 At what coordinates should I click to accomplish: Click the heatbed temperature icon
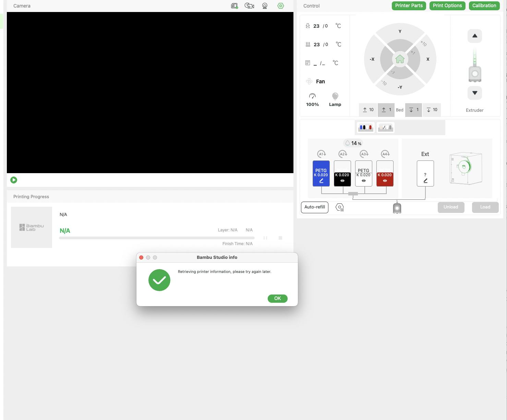pyautogui.click(x=308, y=45)
